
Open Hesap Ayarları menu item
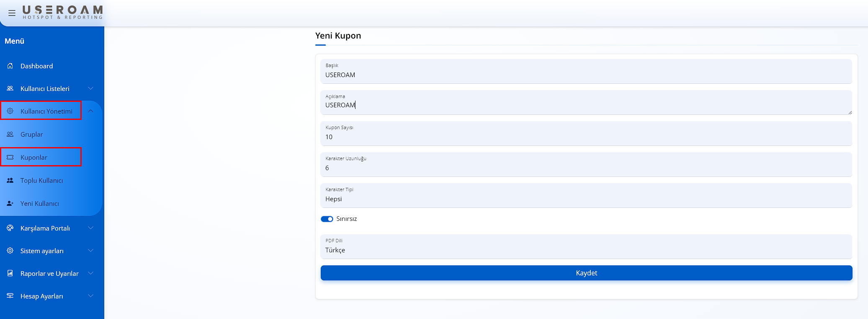42,296
